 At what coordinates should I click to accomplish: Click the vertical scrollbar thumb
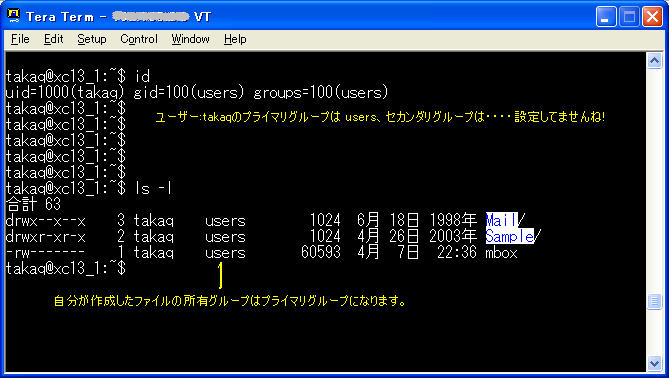(654, 302)
